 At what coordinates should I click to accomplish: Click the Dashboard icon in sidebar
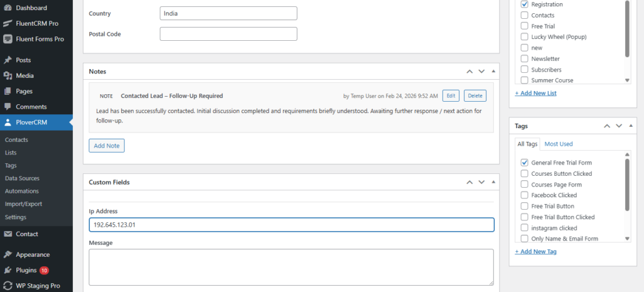8,8
